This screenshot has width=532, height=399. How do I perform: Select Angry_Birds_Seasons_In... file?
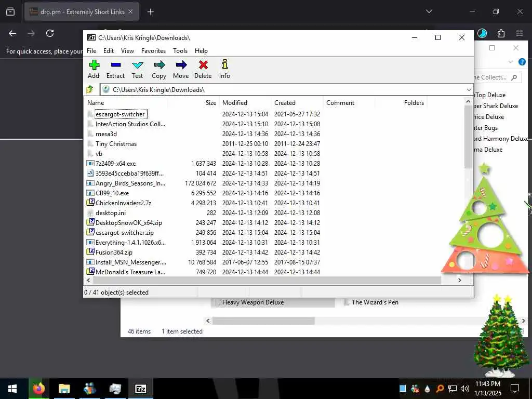[x=130, y=183]
